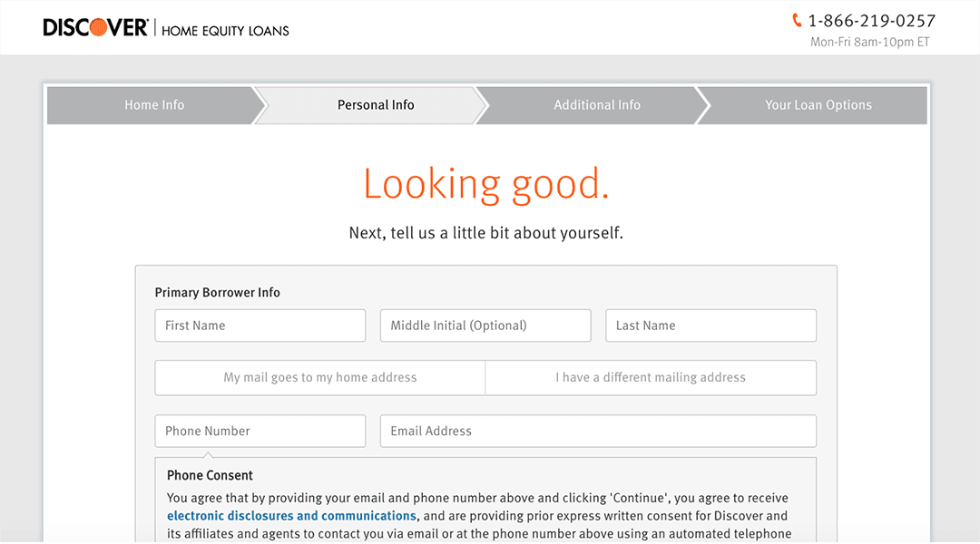
Task: Click the 1-866-219-0257 phone number
Action: [x=871, y=21]
